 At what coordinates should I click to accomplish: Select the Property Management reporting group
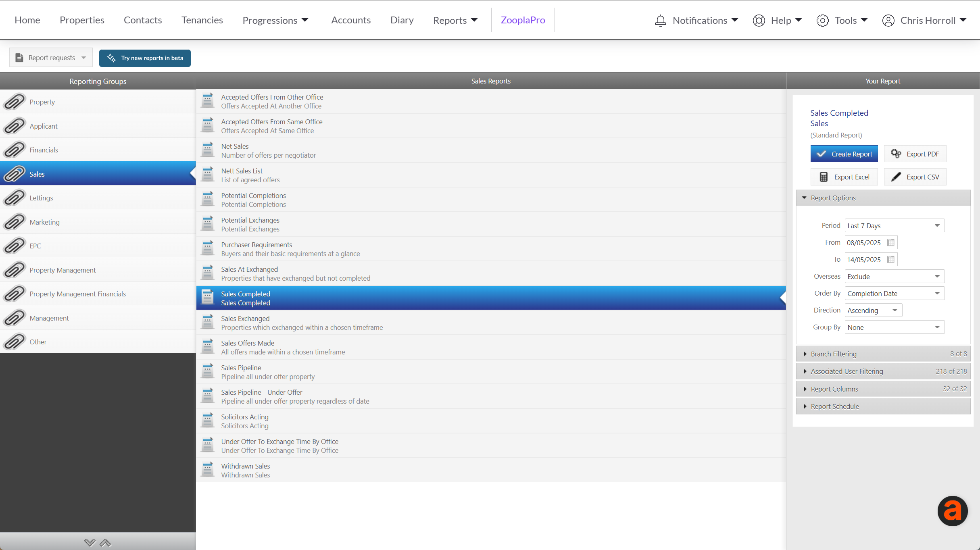(x=98, y=270)
